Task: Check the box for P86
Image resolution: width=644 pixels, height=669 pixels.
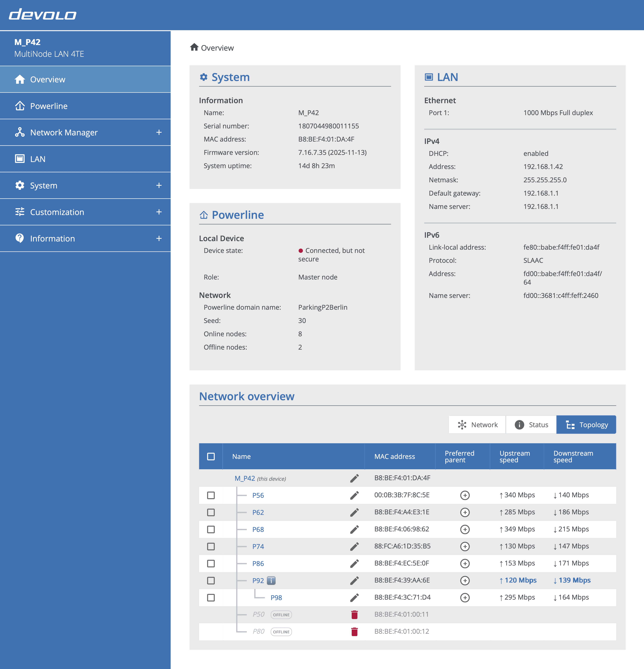Action: point(211,564)
